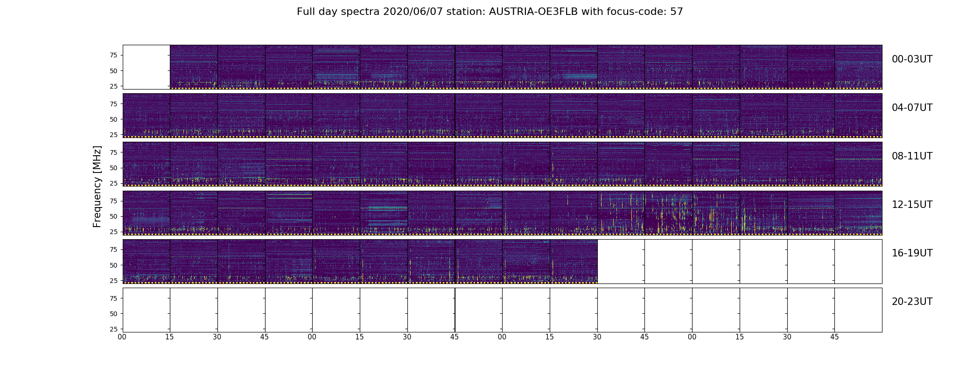Click the 50 tick of the 04-07UT row
Screen dimensions: 980x373
coord(113,119)
